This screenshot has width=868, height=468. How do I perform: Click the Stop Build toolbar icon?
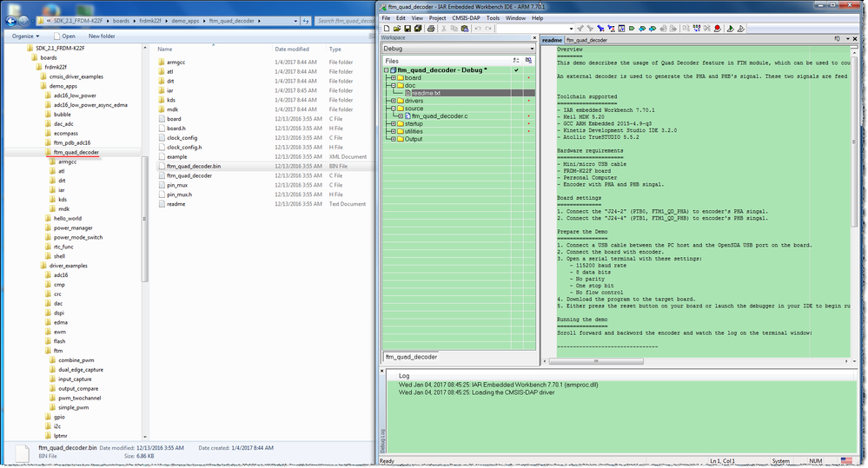[707, 28]
